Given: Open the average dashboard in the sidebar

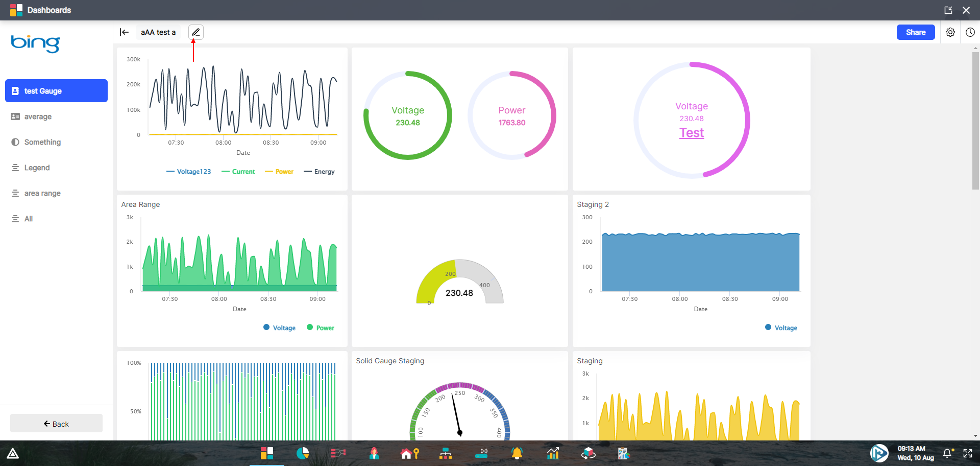Looking at the screenshot, I should 37,116.
